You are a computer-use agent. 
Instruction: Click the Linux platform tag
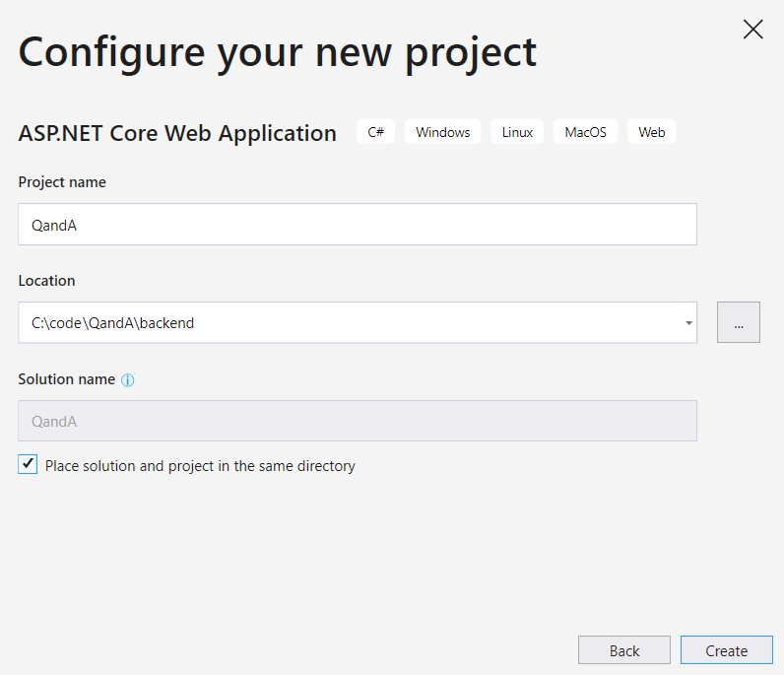517,132
